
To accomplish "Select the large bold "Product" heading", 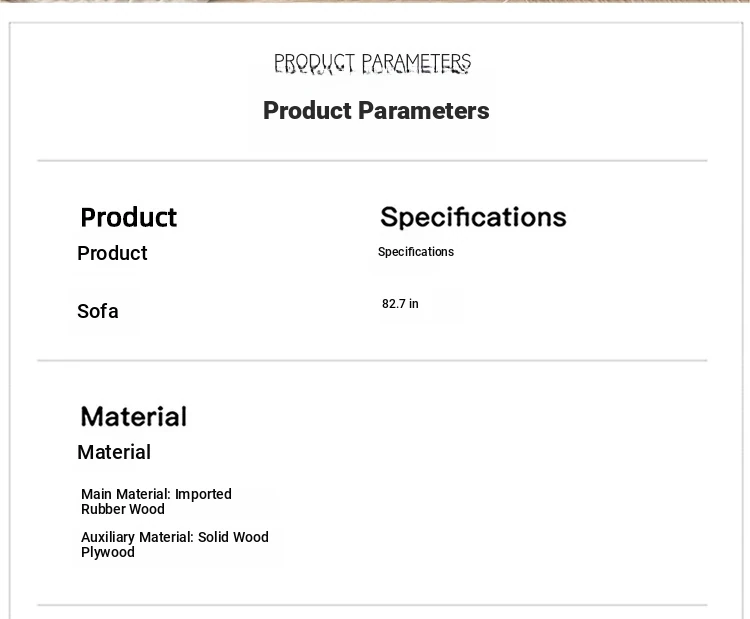I will (x=128, y=217).
